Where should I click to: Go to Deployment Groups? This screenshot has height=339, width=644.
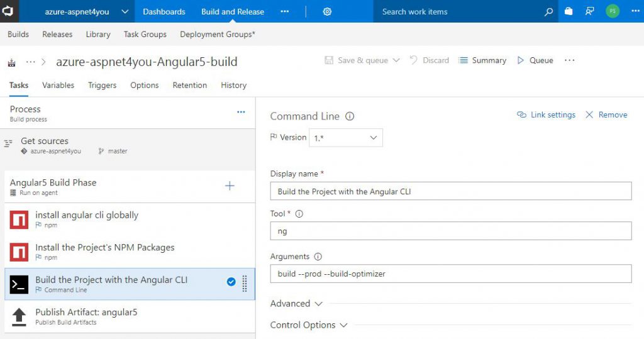(x=217, y=34)
